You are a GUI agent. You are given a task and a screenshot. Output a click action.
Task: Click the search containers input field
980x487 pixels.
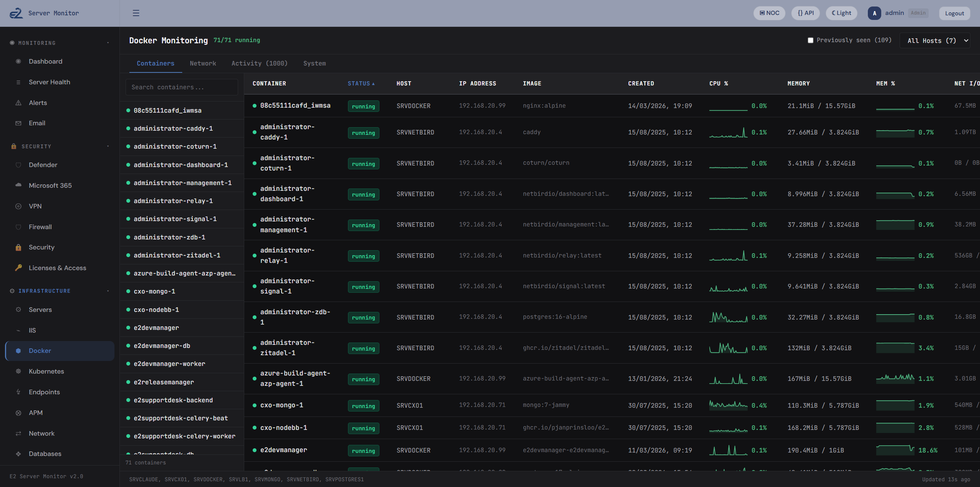(x=181, y=87)
